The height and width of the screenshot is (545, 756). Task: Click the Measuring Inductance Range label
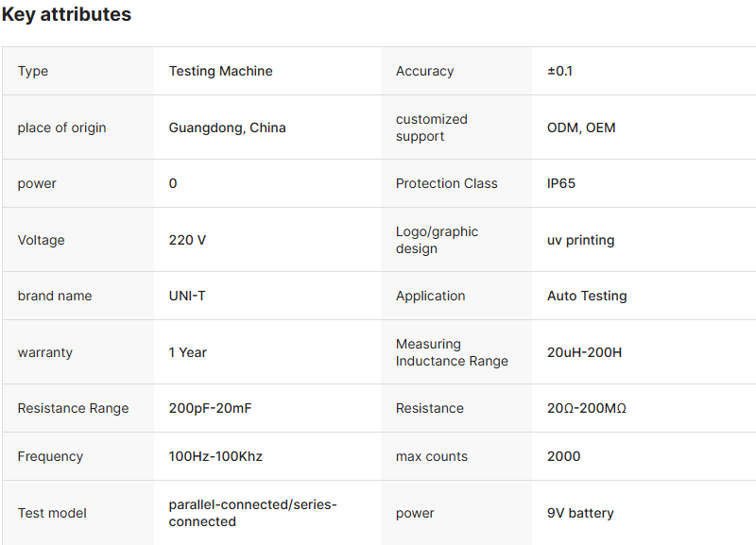coord(452,352)
